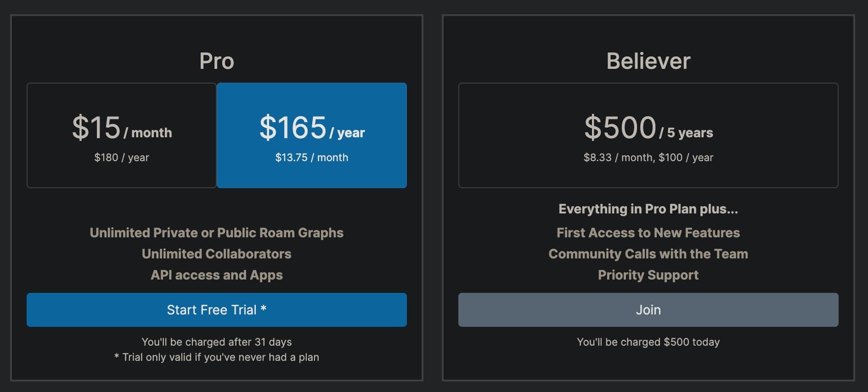Click Unlimited Private or Public Roam Graphs text
This screenshot has width=868, height=392.
(216, 233)
